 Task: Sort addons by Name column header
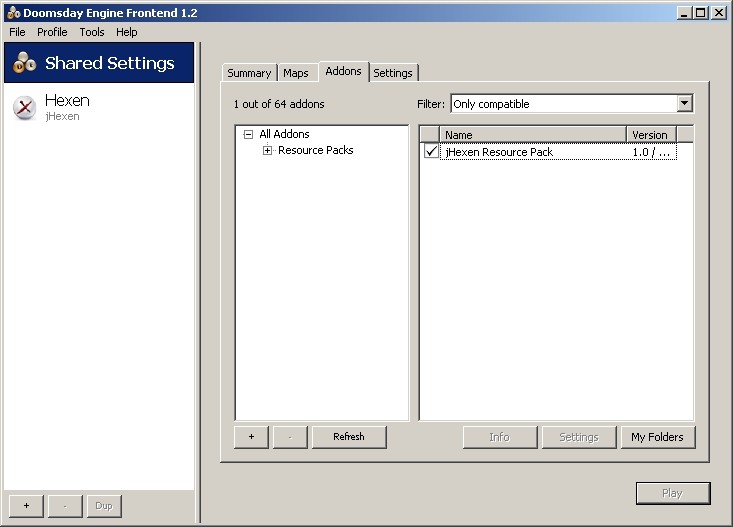pos(532,135)
